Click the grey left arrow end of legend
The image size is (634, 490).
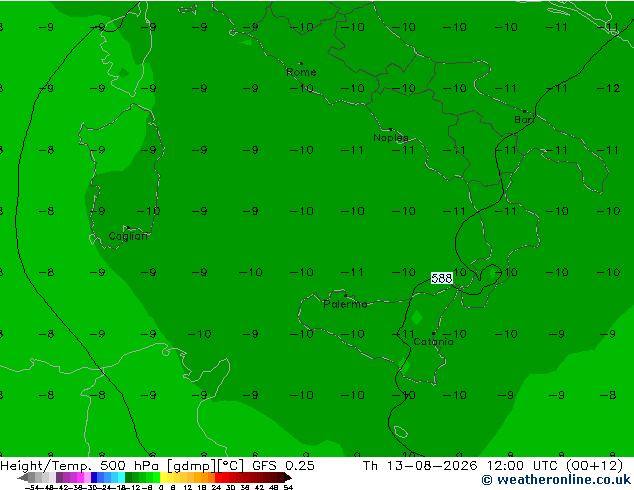23,477
